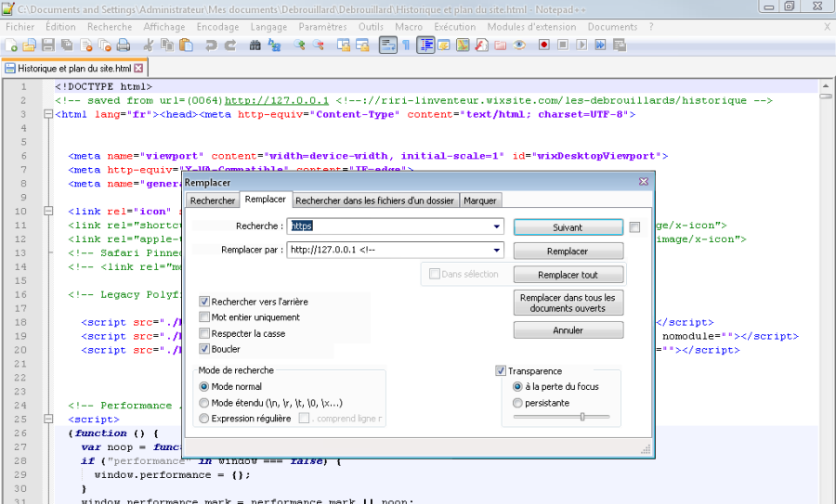Click the Run macro multiple times icon
Screen dimensions: 836x504
(600, 45)
